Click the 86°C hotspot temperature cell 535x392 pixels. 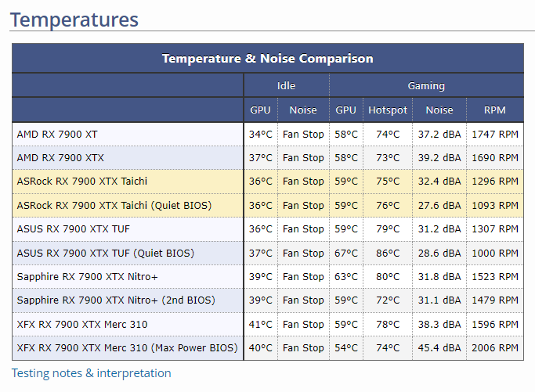tap(388, 253)
